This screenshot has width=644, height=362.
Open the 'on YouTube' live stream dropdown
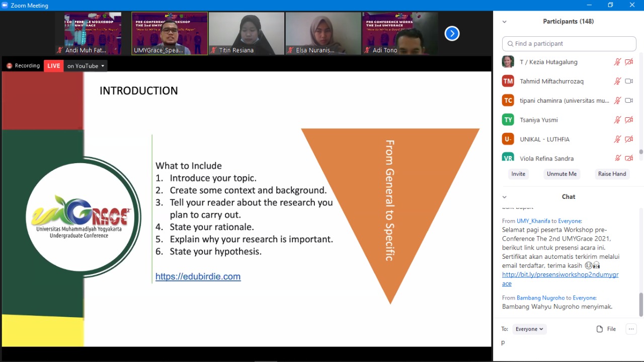tap(86, 66)
